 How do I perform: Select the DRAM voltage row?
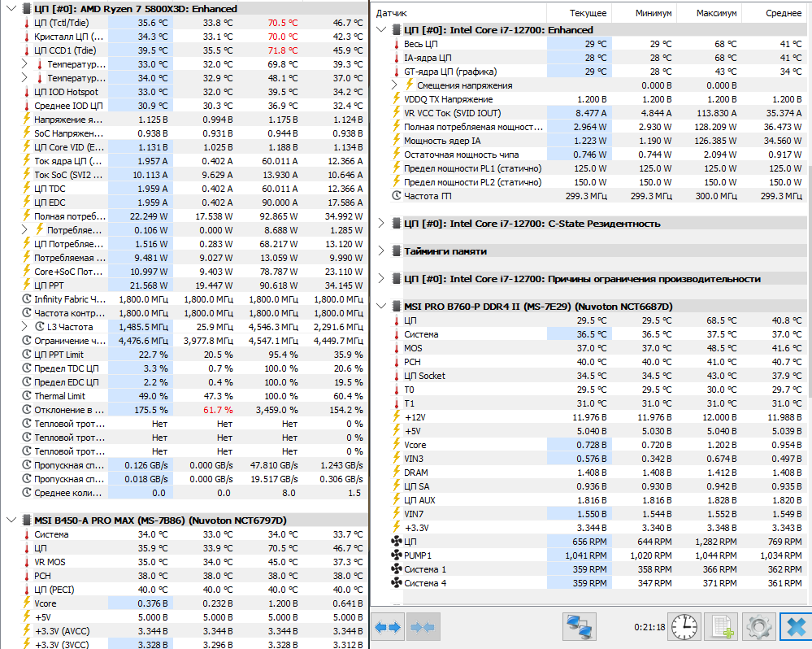point(598,473)
